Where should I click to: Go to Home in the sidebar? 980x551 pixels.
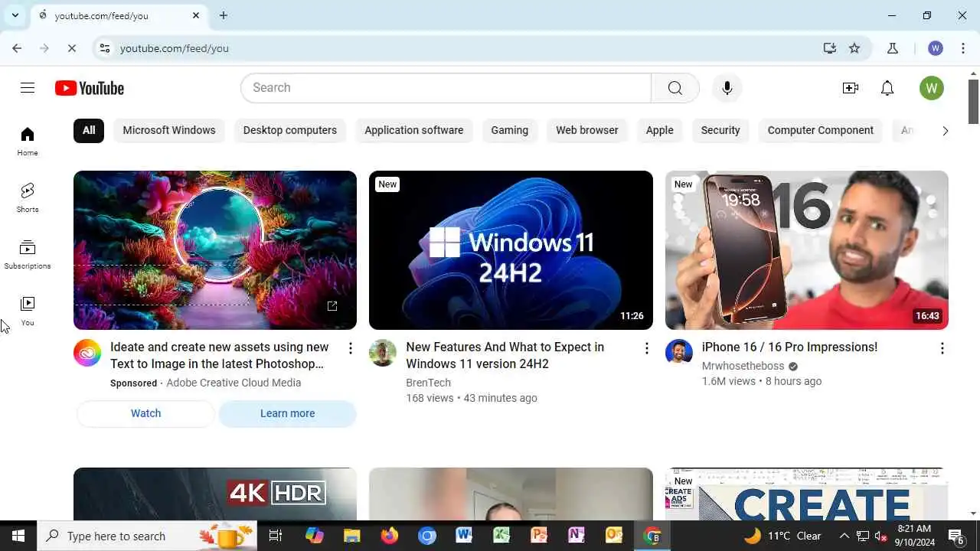[x=28, y=142]
